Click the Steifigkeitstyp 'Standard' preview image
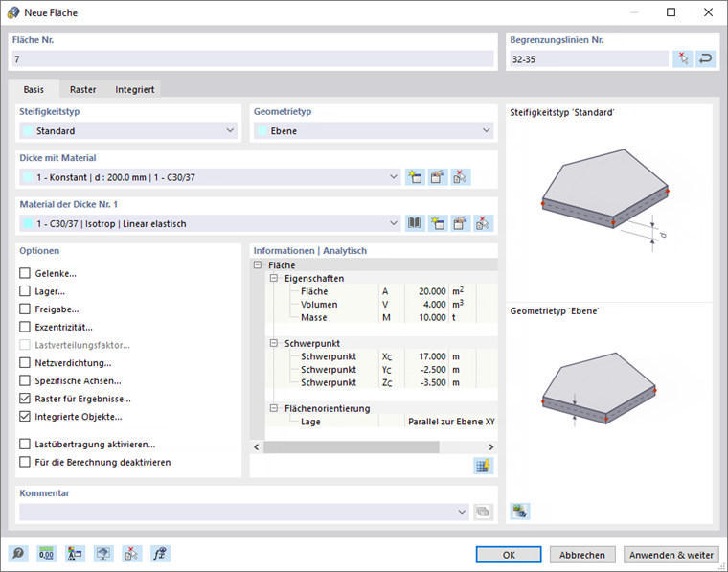The height and width of the screenshot is (572, 728). pos(604,199)
